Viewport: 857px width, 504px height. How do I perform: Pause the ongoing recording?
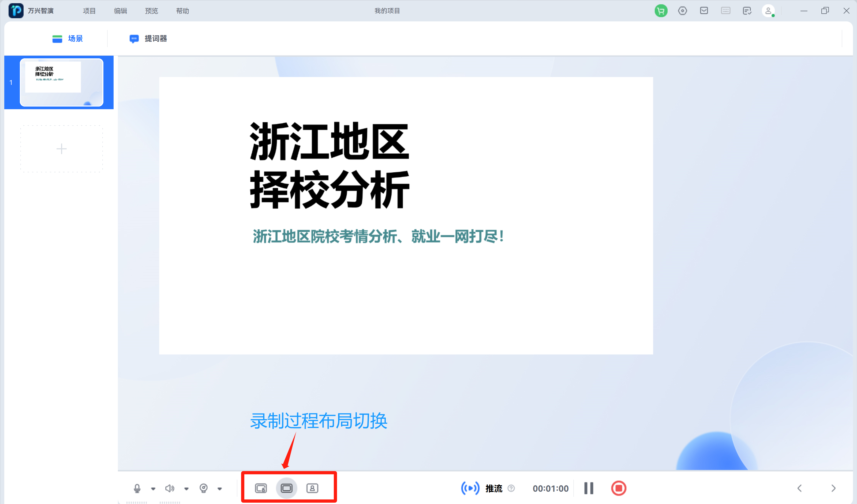click(589, 488)
